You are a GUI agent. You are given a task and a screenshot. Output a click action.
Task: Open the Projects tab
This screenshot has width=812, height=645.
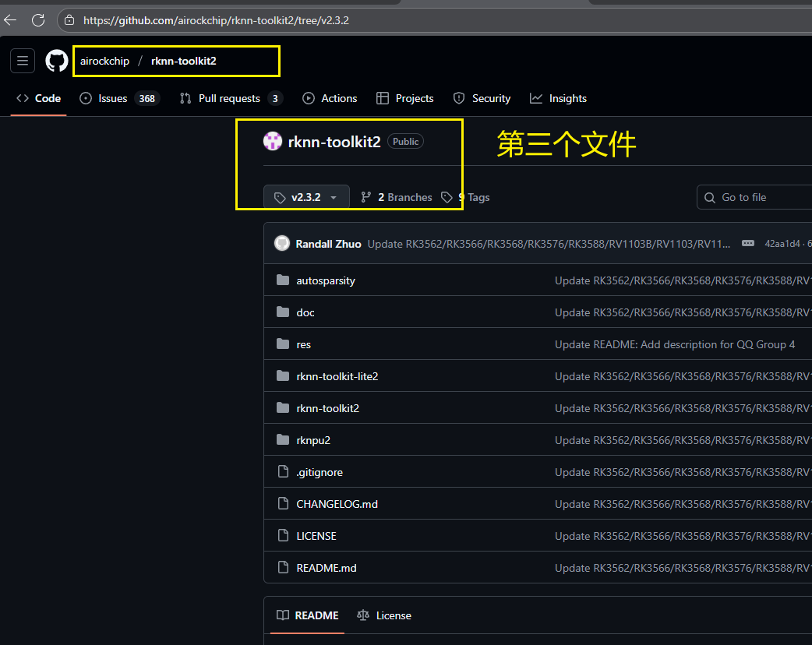click(405, 98)
